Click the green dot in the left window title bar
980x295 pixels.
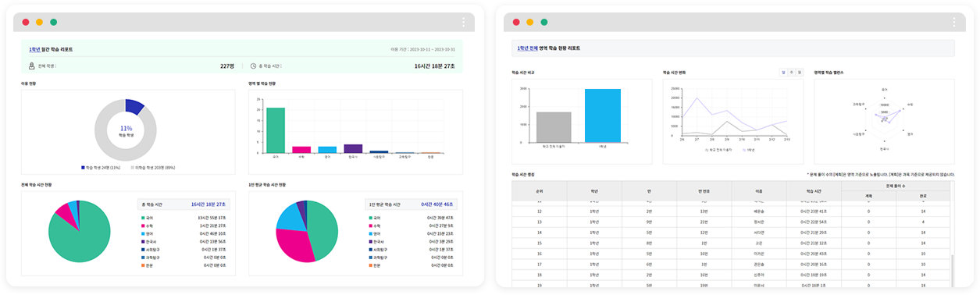[53, 23]
